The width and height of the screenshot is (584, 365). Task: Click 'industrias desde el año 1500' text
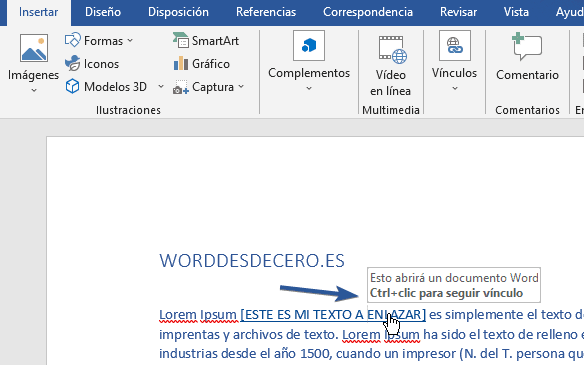click(245, 353)
